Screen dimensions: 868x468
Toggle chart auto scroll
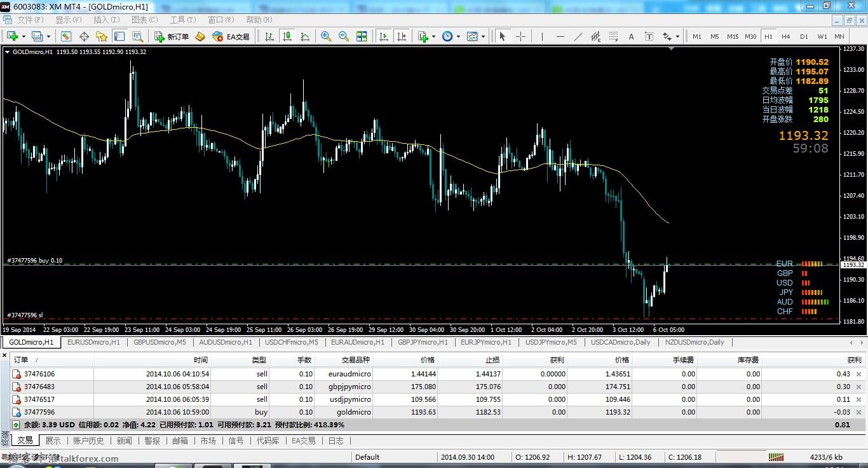click(x=383, y=36)
